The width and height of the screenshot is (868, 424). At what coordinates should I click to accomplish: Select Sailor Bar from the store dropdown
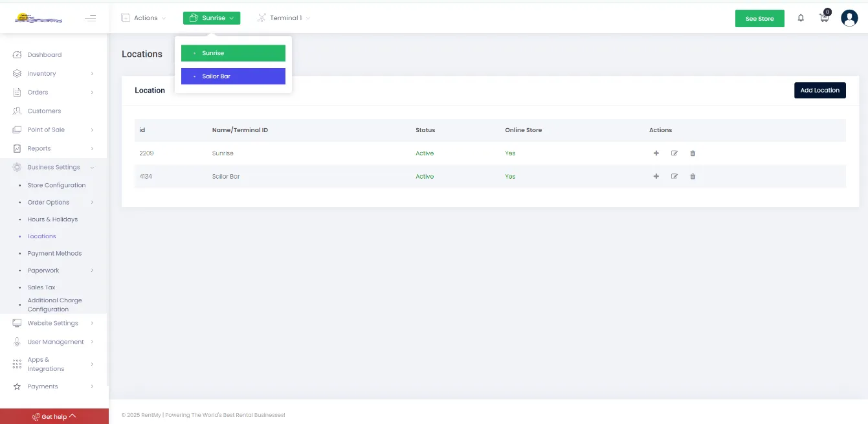click(233, 76)
